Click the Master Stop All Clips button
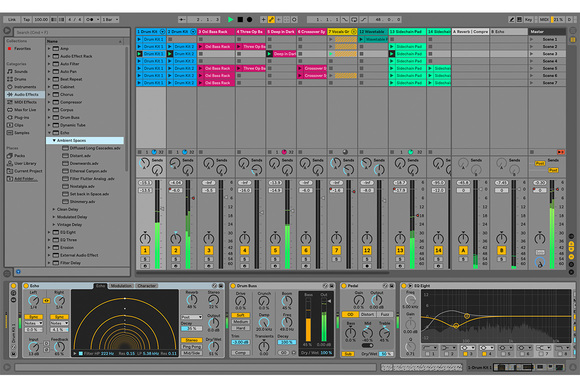Viewport: 580px width, 387px height. click(532, 152)
